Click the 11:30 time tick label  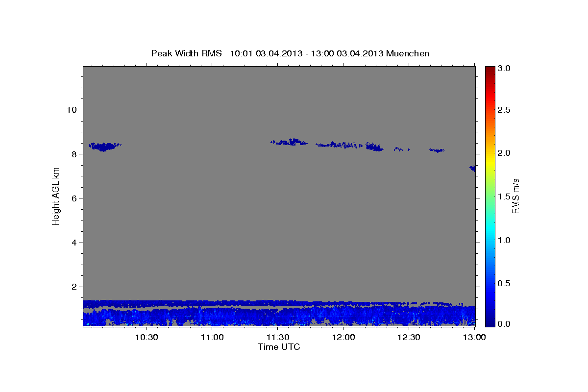[278, 337]
